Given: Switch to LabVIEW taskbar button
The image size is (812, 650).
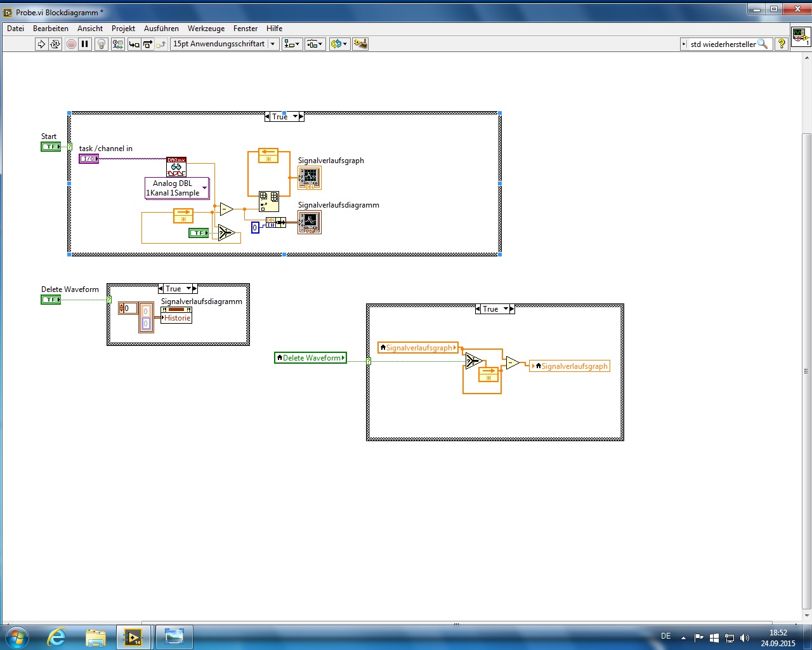Looking at the screenshot, I should pos(133,637).
